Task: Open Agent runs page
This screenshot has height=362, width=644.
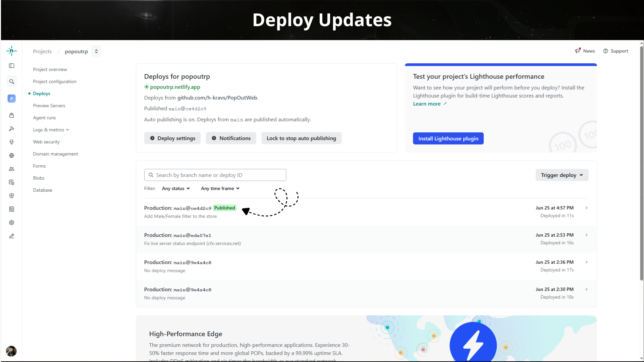Action: click(x=44, y=118)
